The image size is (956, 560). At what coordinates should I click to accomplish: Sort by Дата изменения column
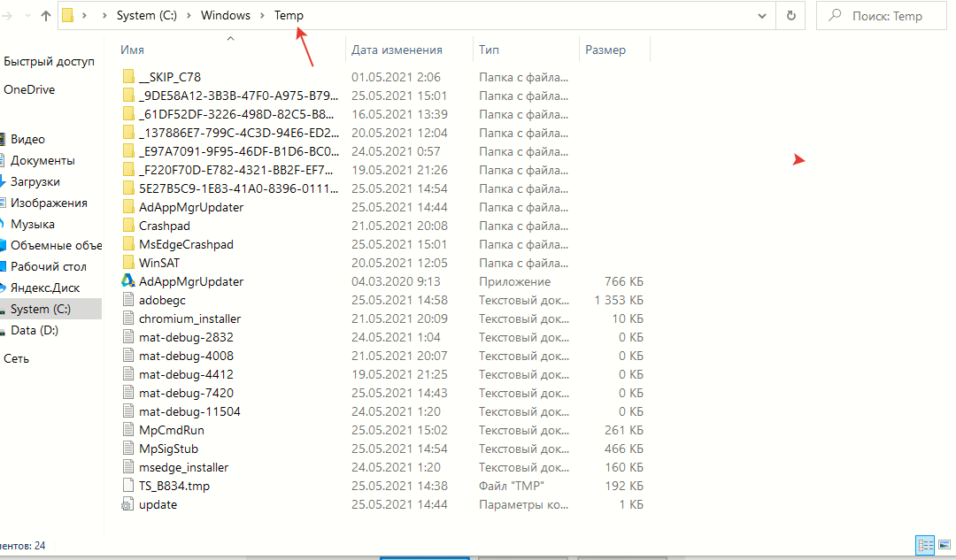point(397,50)
